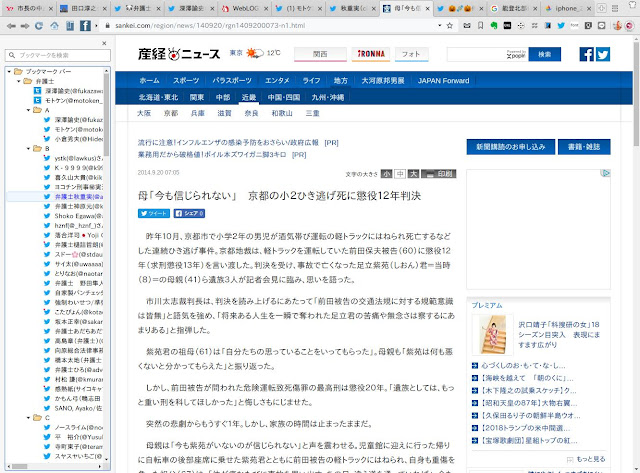The width and height of the screenshot is (640, 473).
Task: Go forward with the forward arrow
Action: (25, 26)
